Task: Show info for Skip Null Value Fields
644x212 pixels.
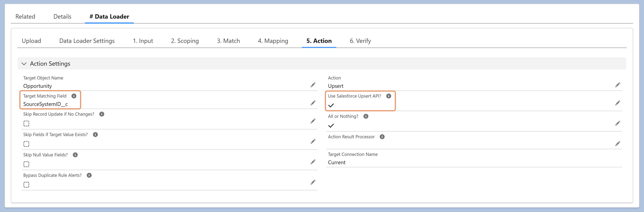Action: point(75,155)
